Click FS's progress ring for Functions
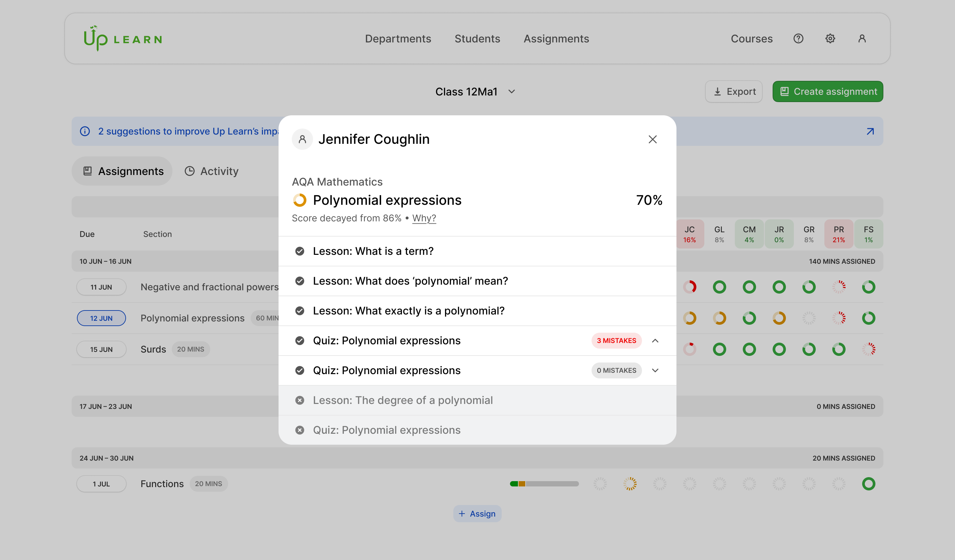This screenshot has width=955, height=560. point(868,483)
